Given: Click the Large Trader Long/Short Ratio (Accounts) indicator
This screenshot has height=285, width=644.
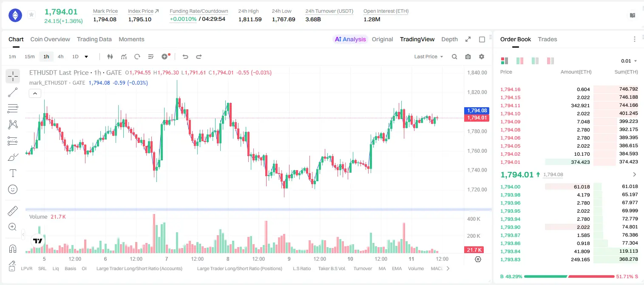Looking at the screenshot, I should point(139,268).
